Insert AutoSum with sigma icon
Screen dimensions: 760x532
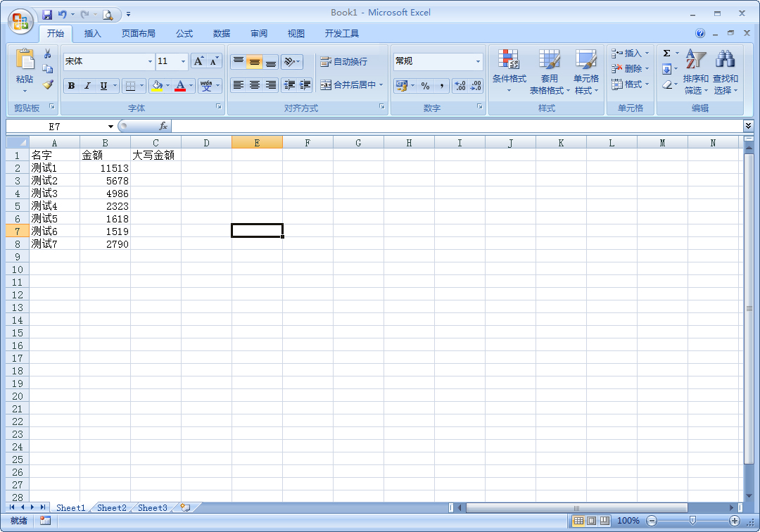click(667, 53)
